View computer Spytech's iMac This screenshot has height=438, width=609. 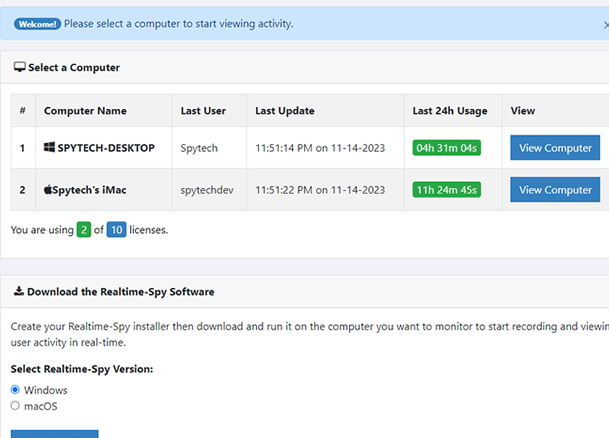pos(555,189)
